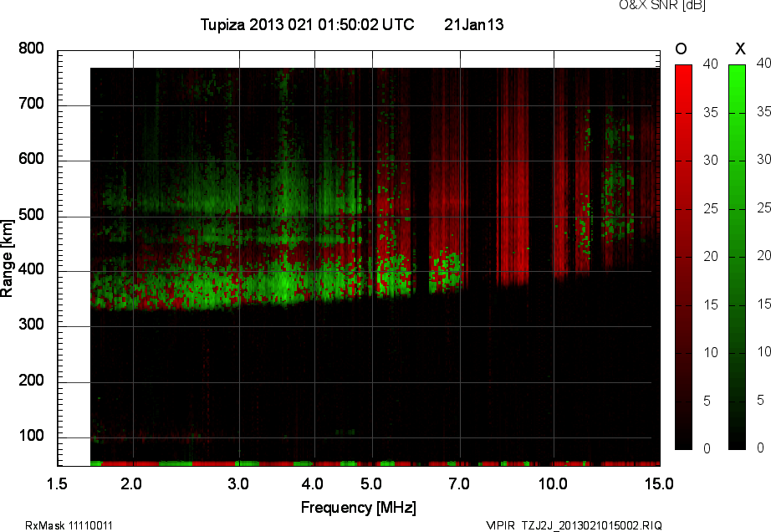Screen dimensions: 771x532
Task: Click the 100 range tick label
Action: click(31, 436)
